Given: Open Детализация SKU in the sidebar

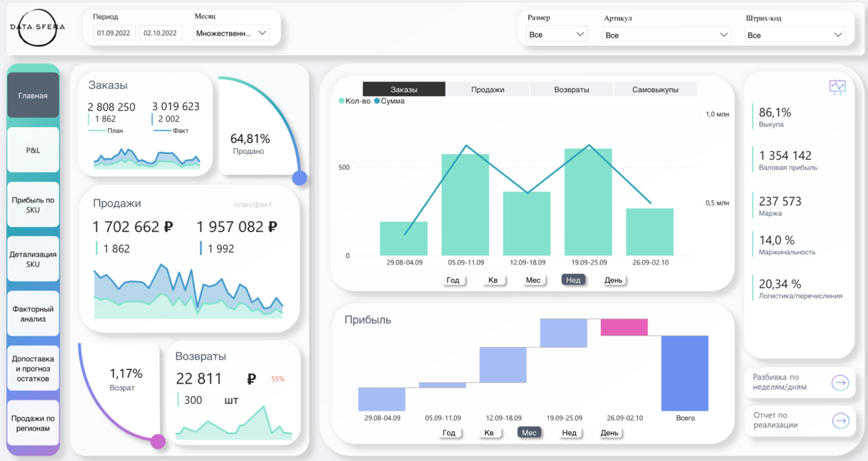Looking at the screenshot, I should [33, 259].
